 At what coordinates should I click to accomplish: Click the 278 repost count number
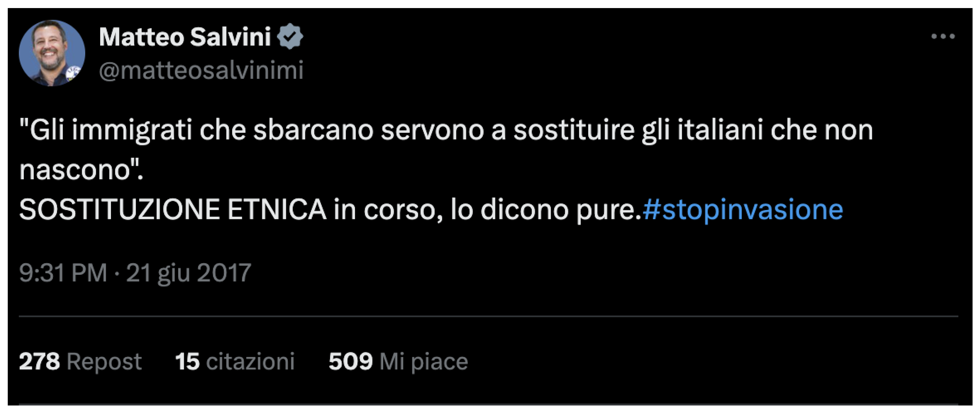[x=40, y=361]
